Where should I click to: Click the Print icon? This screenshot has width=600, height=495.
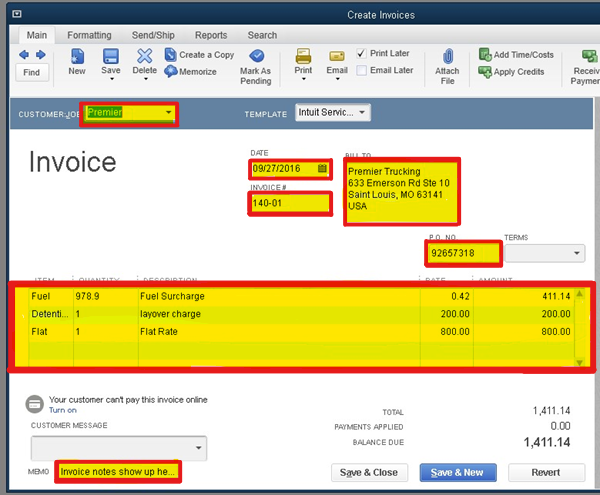(x=303, y=55)
